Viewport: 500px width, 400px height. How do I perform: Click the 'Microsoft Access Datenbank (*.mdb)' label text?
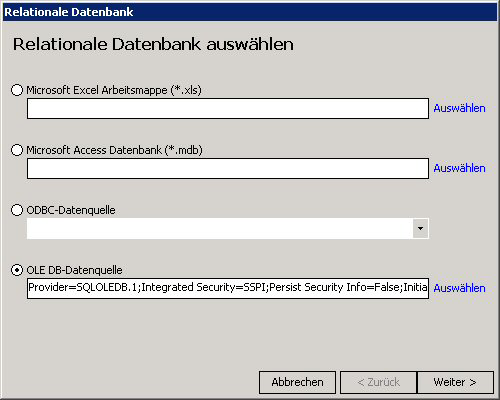point(114,150)
